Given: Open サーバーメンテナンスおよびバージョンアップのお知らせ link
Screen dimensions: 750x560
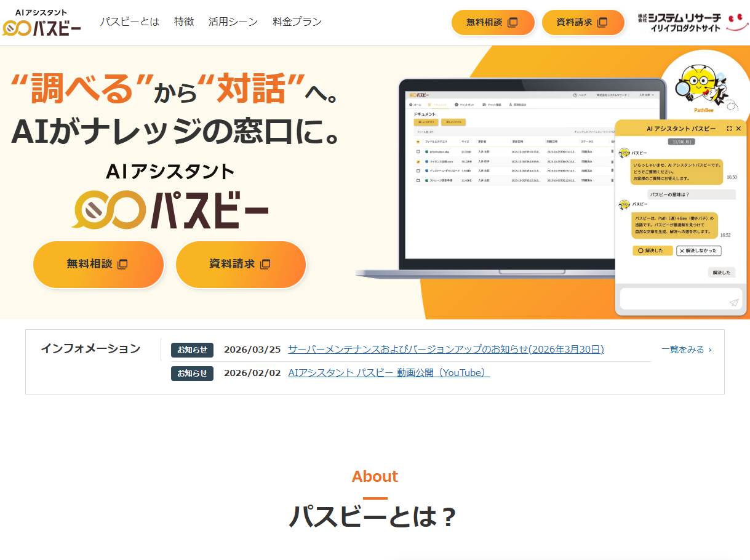Looking at the screenshot, I should [446, 350].
